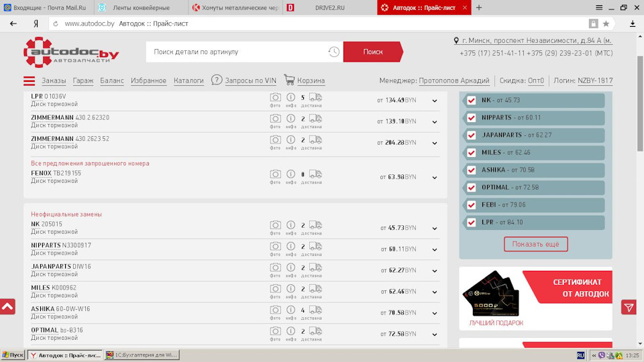Image resolution: width=644 pixels, height=362 pixels.
Task: Open login link NZBY-1817
Action: [595, 80]
